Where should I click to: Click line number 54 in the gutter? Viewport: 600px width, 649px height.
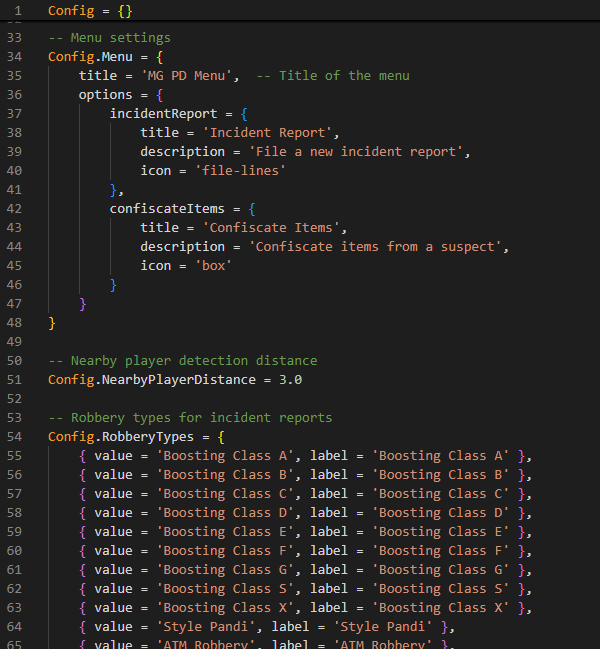(x=14, y=437)
